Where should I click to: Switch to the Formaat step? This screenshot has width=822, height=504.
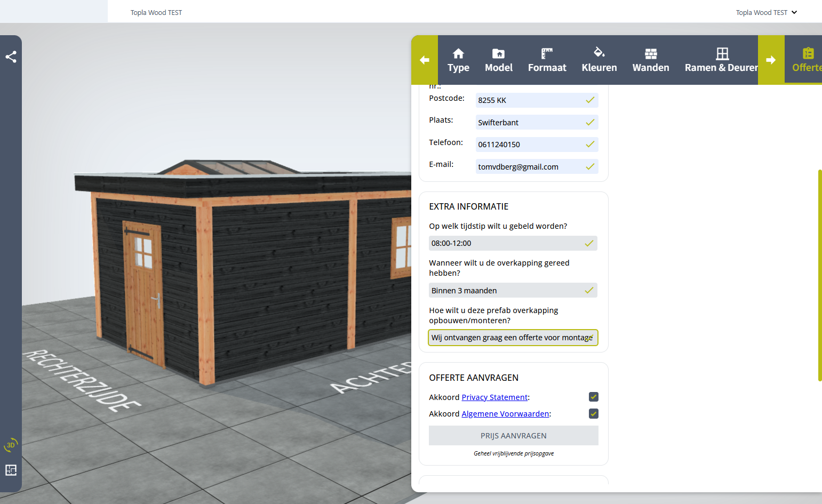click(x=547, y=60)
